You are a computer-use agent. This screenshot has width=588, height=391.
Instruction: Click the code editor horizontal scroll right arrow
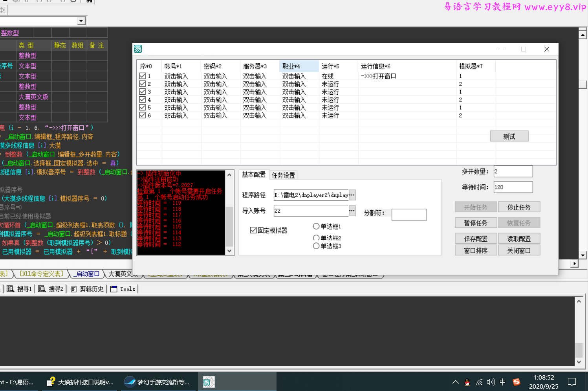[x=575, y=264]
